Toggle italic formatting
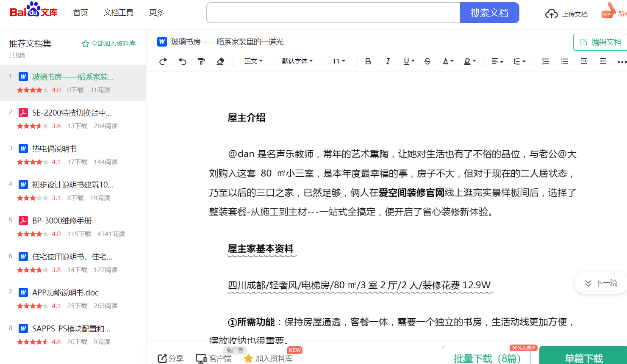The image size is (627, 364). pos(388,61)
